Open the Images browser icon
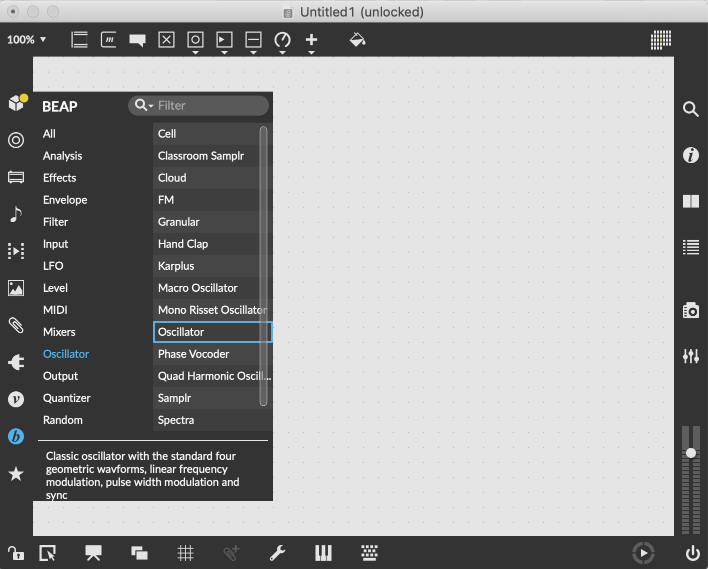The image size is (708, 569). [x=16, y=288]
